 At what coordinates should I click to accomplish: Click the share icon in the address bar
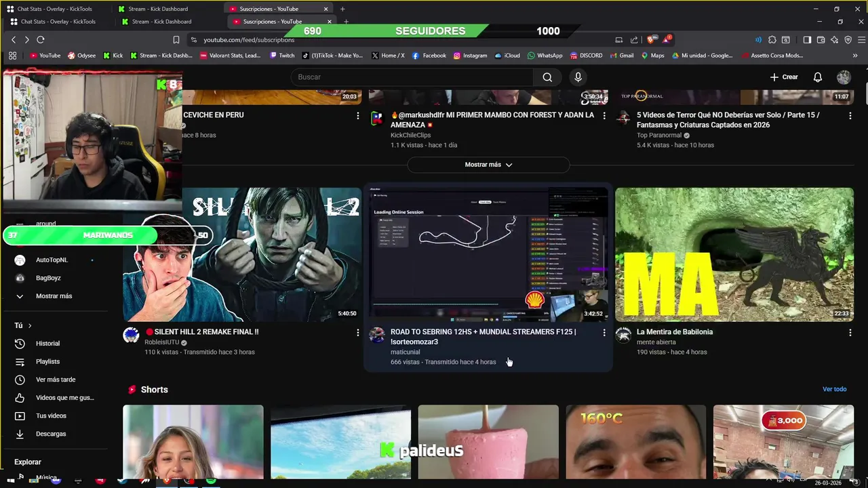(x=634, y=40)
